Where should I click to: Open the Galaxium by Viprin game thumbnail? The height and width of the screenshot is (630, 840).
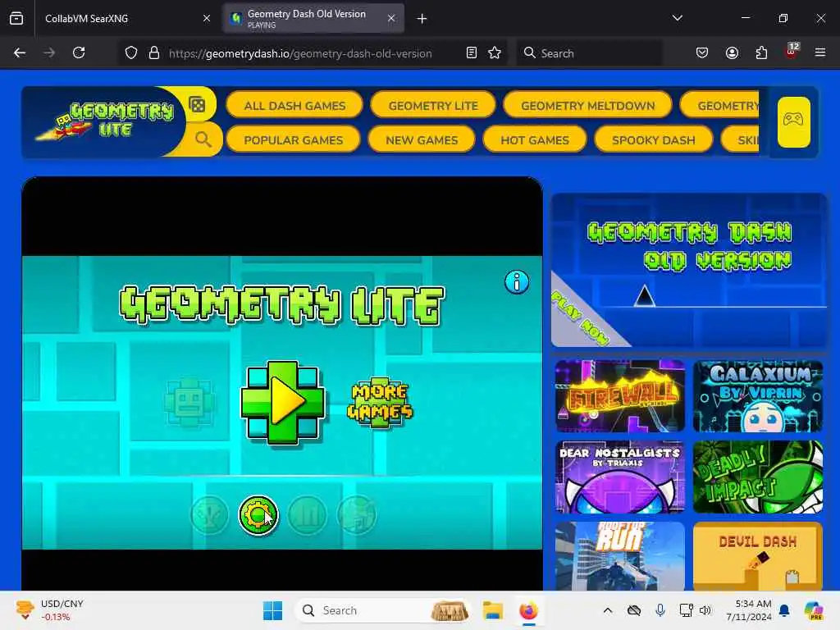757,396
